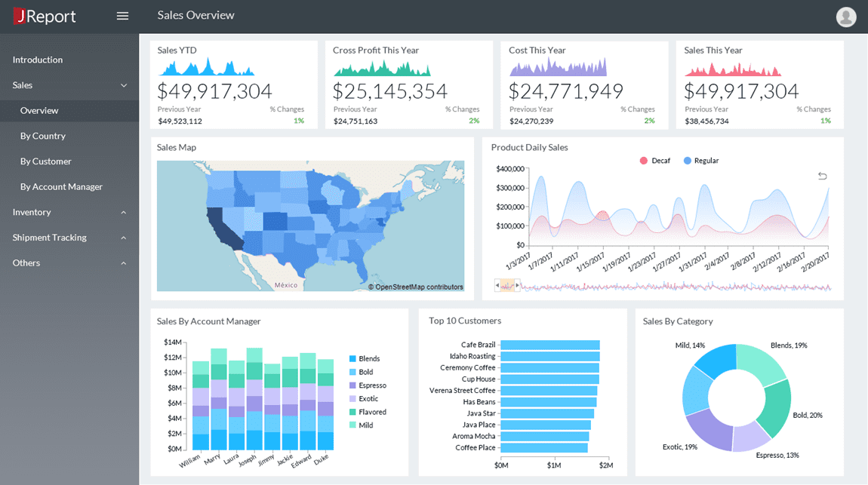Select Overview in the sidebar
The height and width of the screenshot is (485, 868).
coord(40,110)
